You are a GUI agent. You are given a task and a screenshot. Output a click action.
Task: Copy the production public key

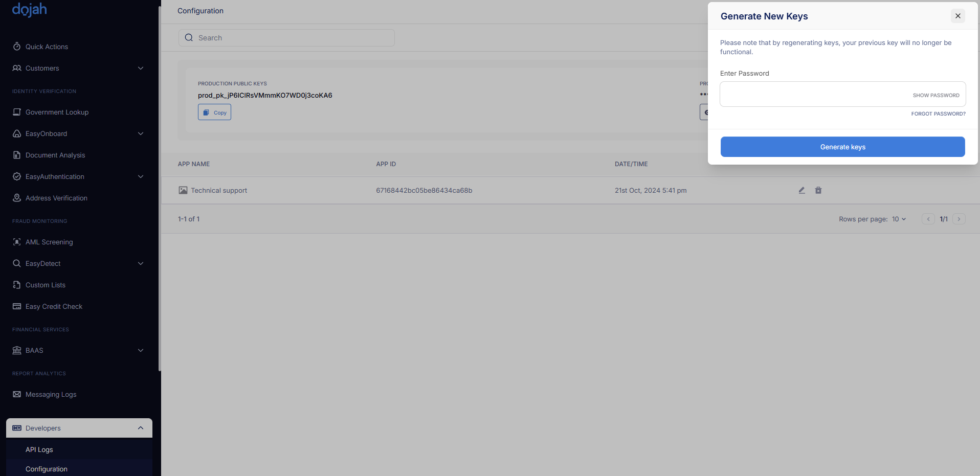click(214, 112)
